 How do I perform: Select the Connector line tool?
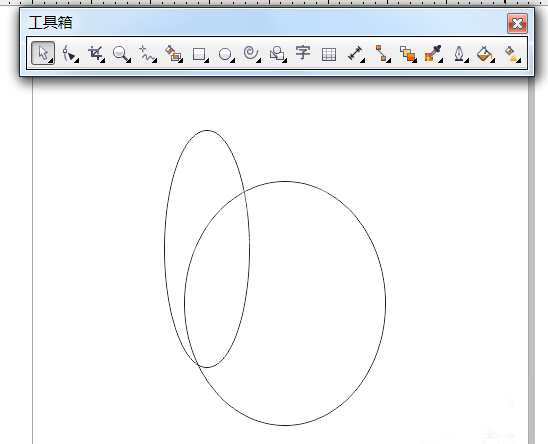pos(382,54)
